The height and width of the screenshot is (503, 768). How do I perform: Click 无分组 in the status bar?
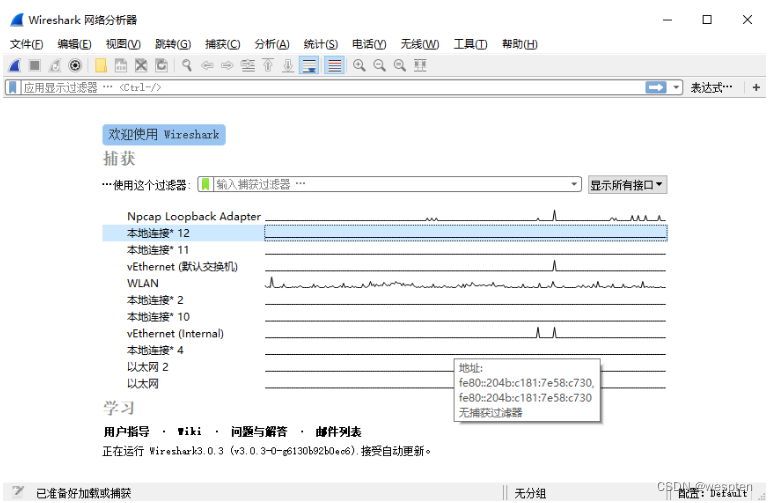530,493
